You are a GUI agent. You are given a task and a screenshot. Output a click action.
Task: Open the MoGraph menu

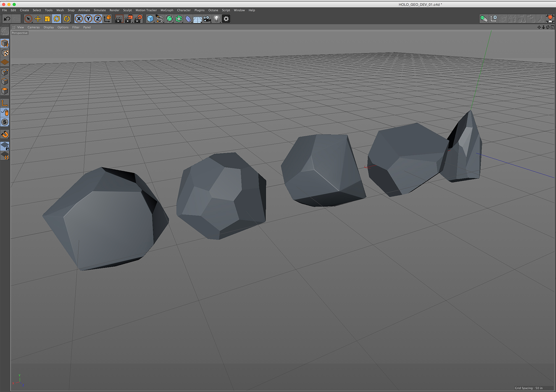pyautogui.click(x=167, y=10)
